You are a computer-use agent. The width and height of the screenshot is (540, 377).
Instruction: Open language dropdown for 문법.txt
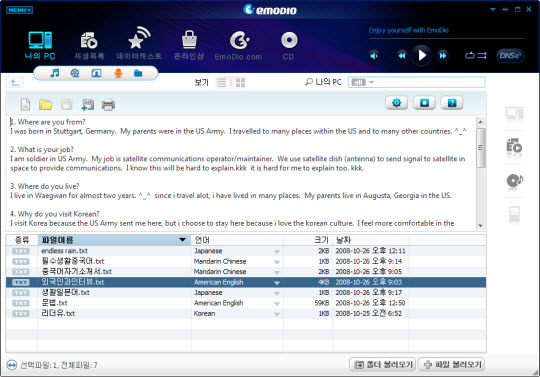point(277,304)
